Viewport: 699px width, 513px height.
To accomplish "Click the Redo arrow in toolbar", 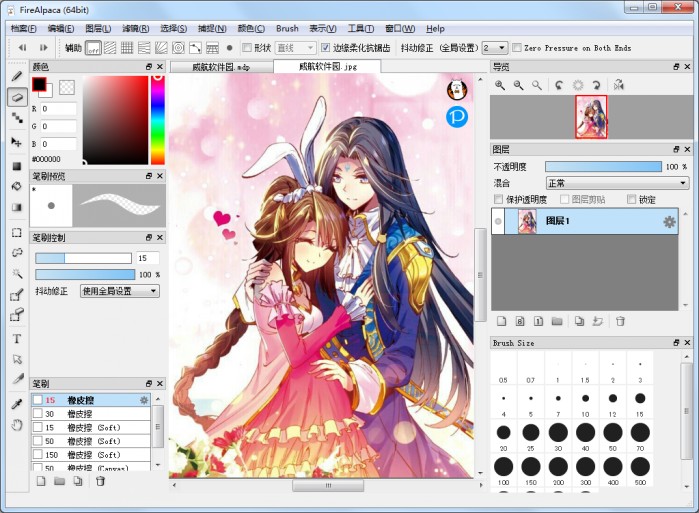I will point(43,48).
